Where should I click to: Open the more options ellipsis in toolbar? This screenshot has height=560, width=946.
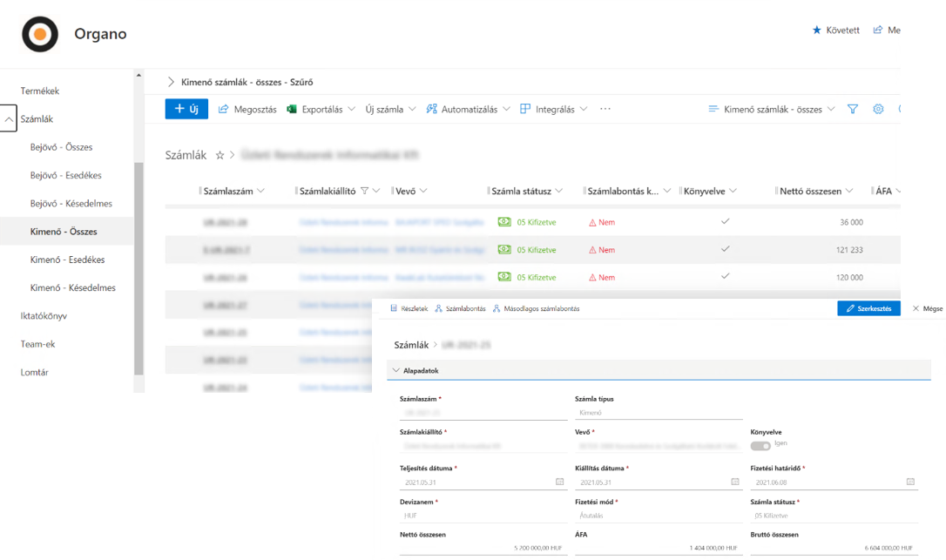pyautogui.click(x=605, y=109)
